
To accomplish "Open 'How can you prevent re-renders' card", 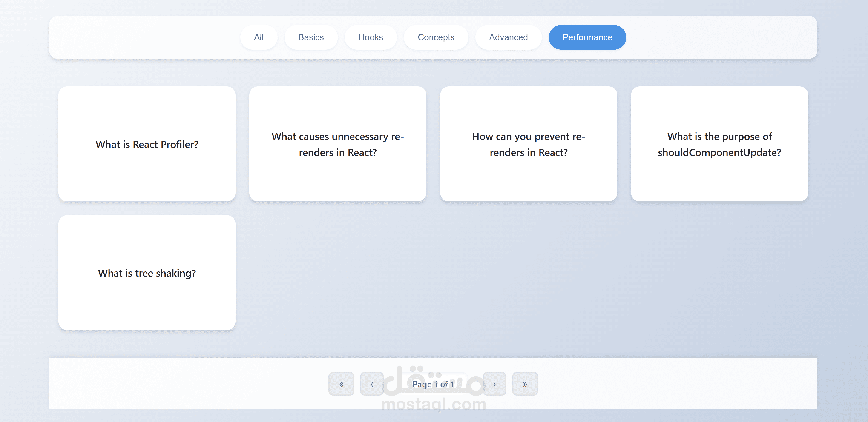I will pos(528,144).
